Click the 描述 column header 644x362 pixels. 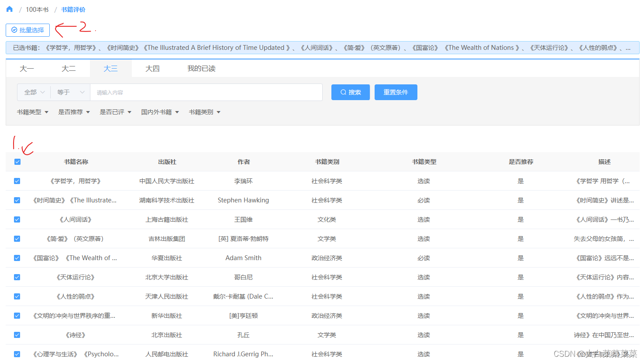point(604,162)
